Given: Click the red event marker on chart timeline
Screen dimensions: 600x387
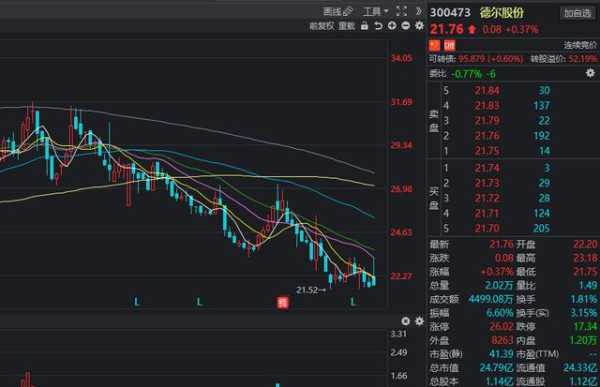Looking at the screenshot, I should tap(282, 302).
